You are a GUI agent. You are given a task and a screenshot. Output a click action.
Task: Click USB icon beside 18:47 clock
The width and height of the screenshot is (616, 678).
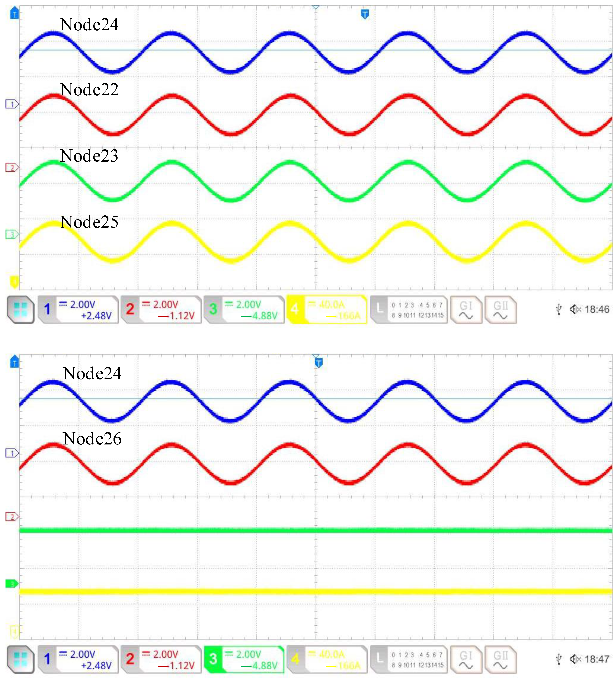click(x=559, y=659)
